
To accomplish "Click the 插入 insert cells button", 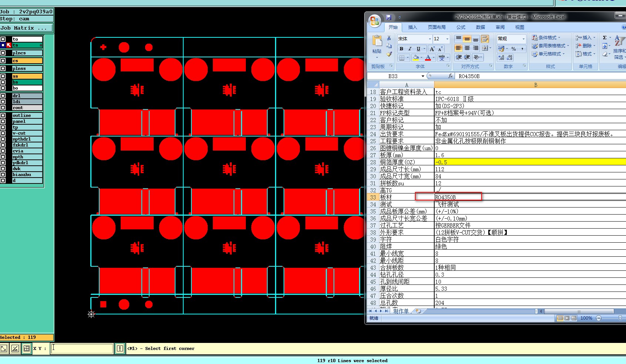I will (x=586, y=38).
